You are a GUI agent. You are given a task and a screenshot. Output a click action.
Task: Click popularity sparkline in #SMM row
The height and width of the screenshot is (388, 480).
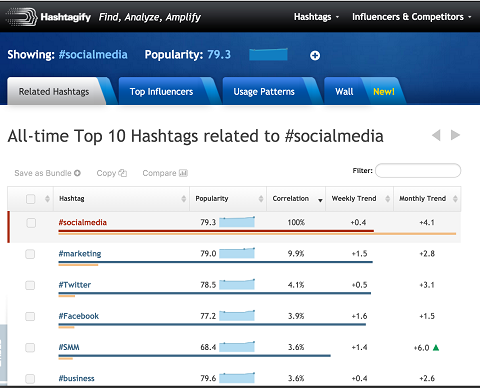(x=237, y=347)
